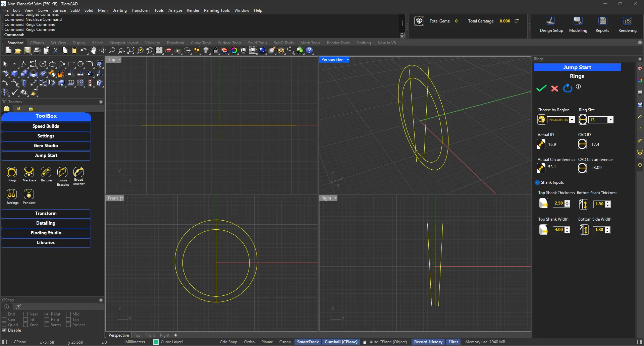Image resolution: width=644 pixels, height=346 pixels.
Task: Open the Rendering workspace icon
Action: click(x=627, y=21)
